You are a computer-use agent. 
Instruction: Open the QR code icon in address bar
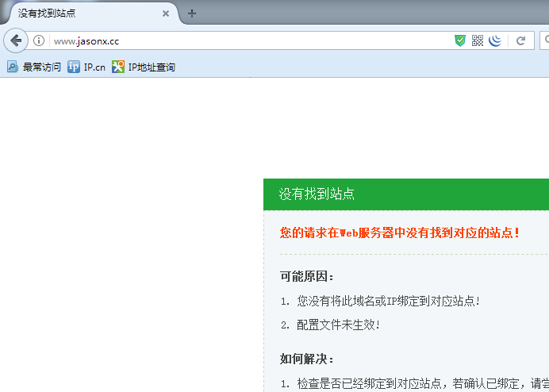(x=478, y=40)
